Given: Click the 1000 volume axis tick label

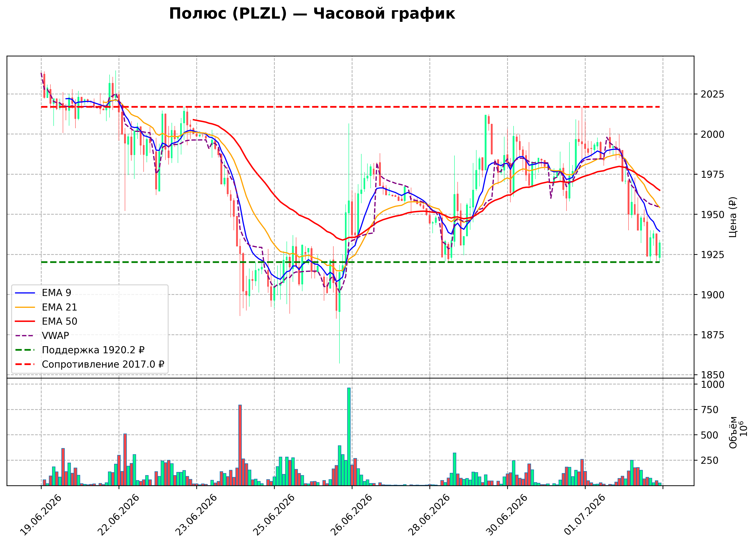Looking at the screenshot, I should coord(712,385).
